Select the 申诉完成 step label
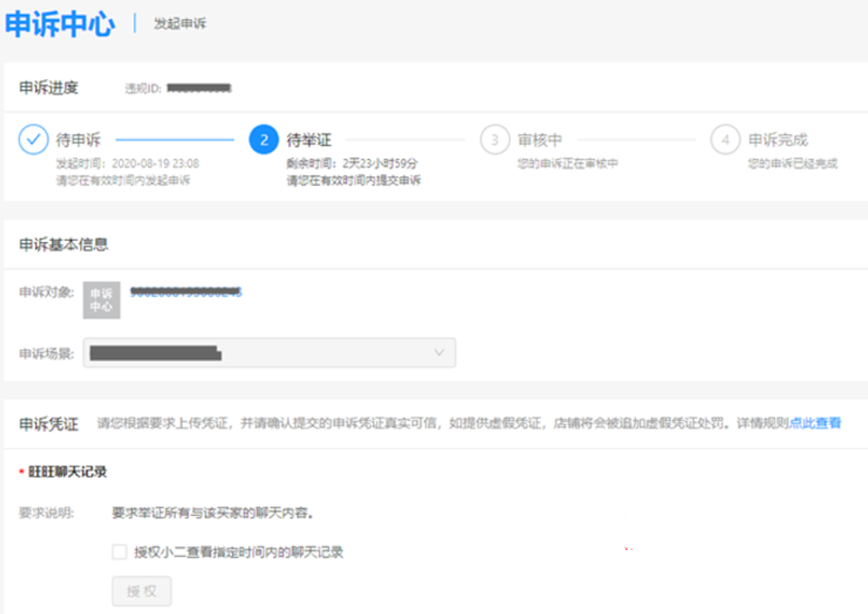 [x=778, y=140]
